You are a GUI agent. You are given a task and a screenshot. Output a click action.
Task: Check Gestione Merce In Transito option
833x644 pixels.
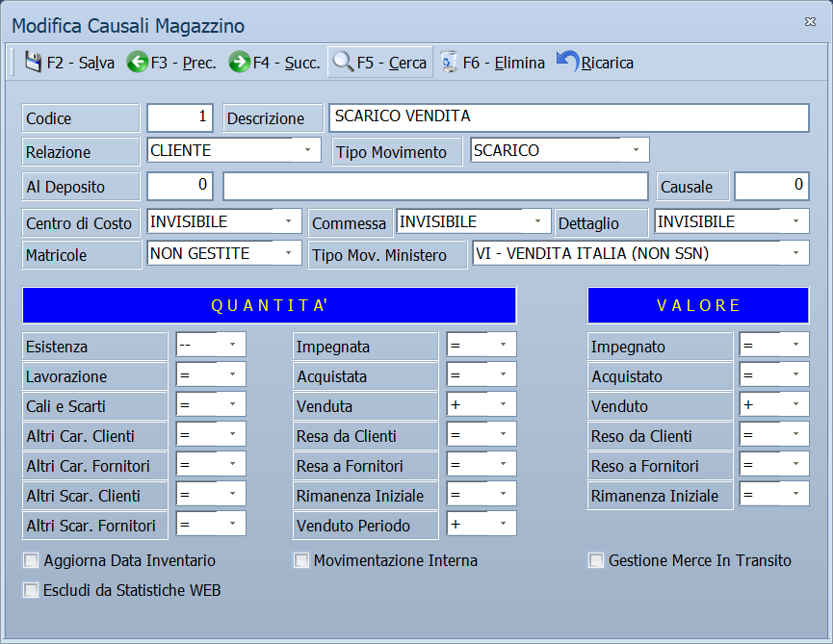596,560
